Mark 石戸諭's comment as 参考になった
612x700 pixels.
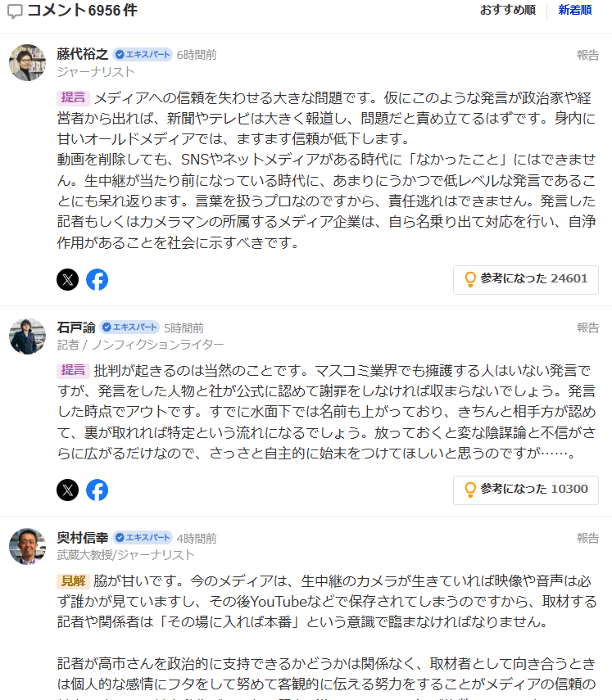pos(526,490)
